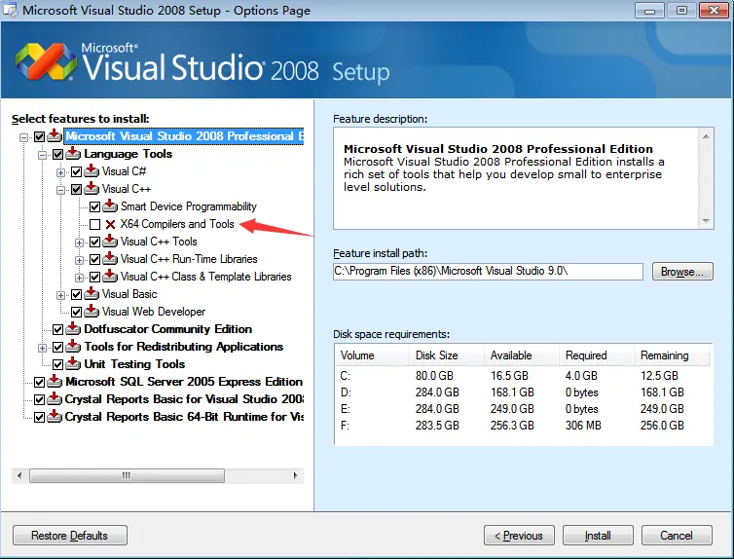Image resolution: width=734 pixels, height=560 pixels.
Task: Uncheck Visual Web Developer checkbox
Action: [76, 312]
